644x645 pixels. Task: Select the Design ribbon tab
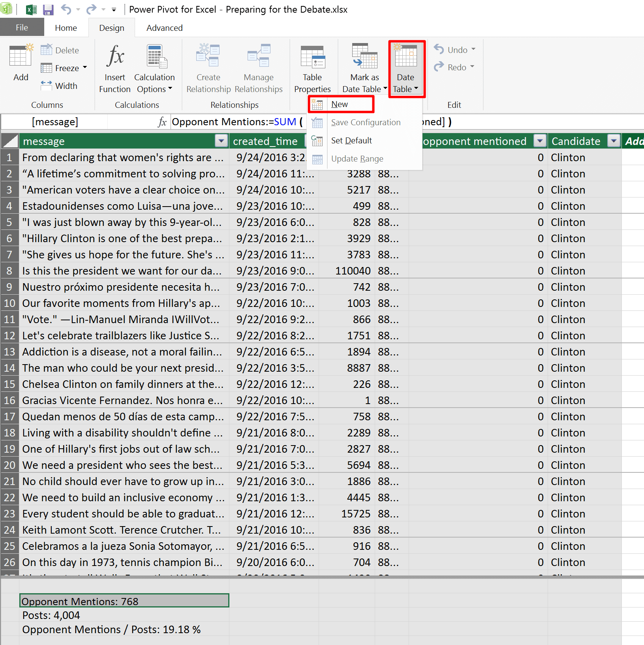pos(112,28)
